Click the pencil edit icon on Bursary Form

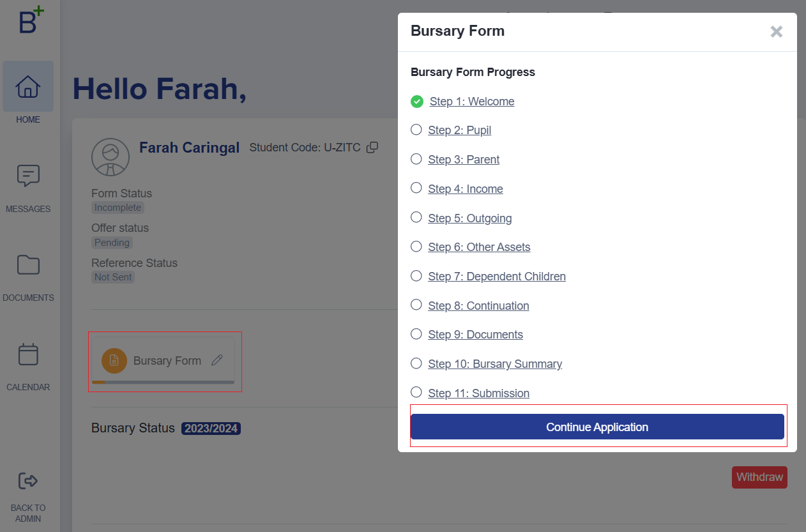[x=217, y=360]
